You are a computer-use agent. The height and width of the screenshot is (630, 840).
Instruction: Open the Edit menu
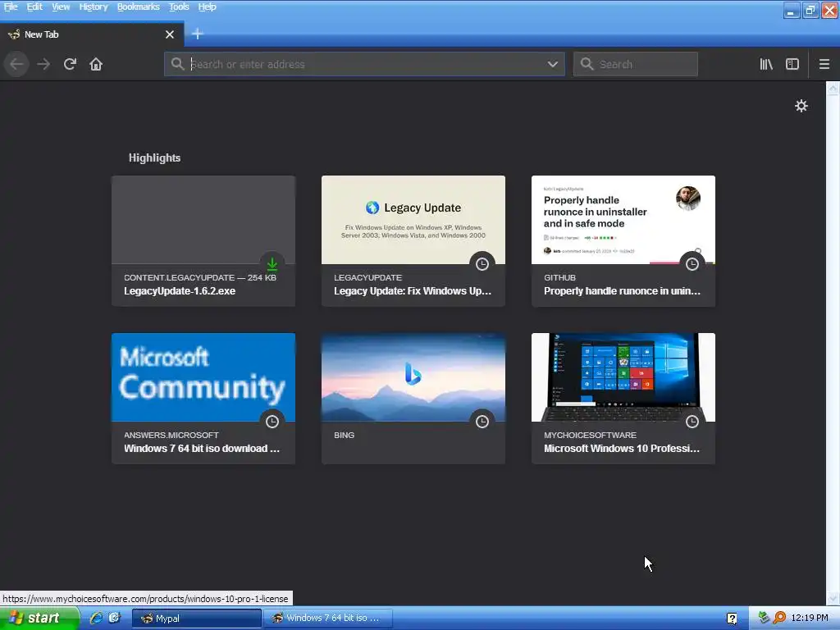pyautogui.click(x=34, y=7)
